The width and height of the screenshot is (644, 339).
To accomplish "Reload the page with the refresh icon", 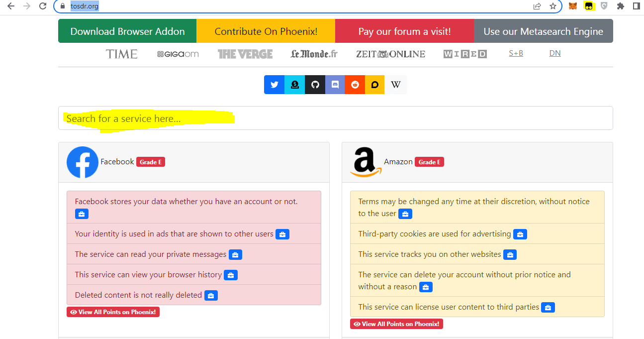I will (43, 6).
